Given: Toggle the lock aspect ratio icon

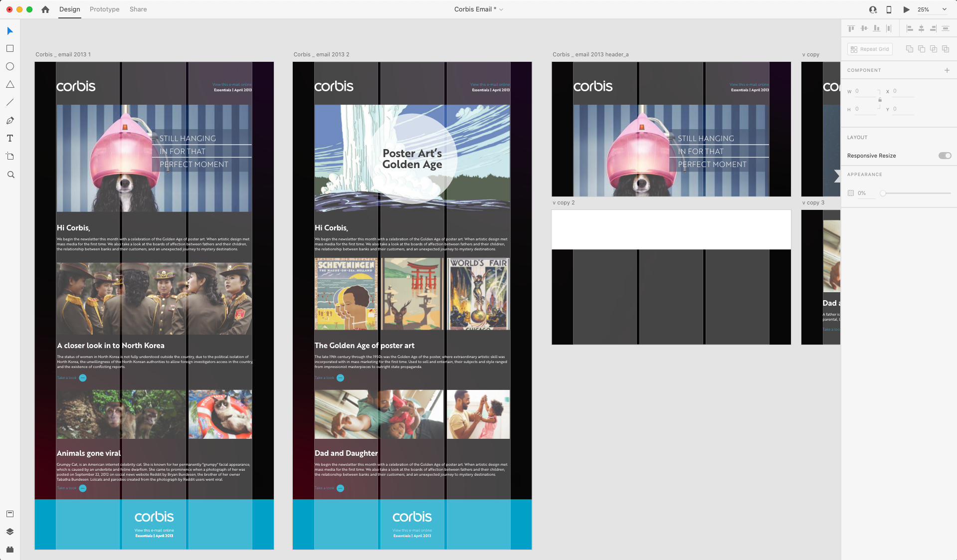Looking at the screenshot, I should [x=880, y=100].
